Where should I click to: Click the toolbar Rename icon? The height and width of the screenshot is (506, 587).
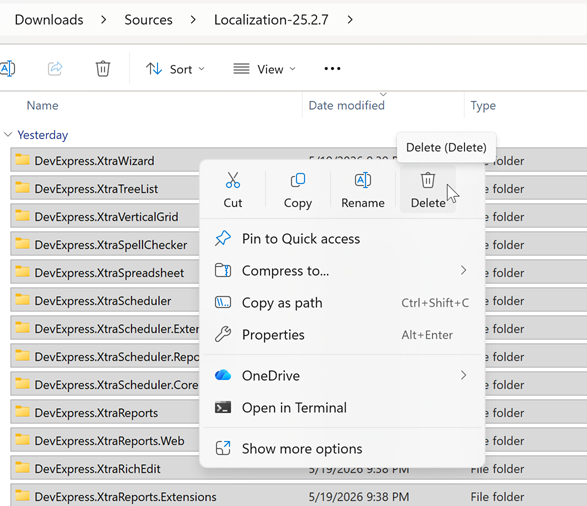(7, 69)
